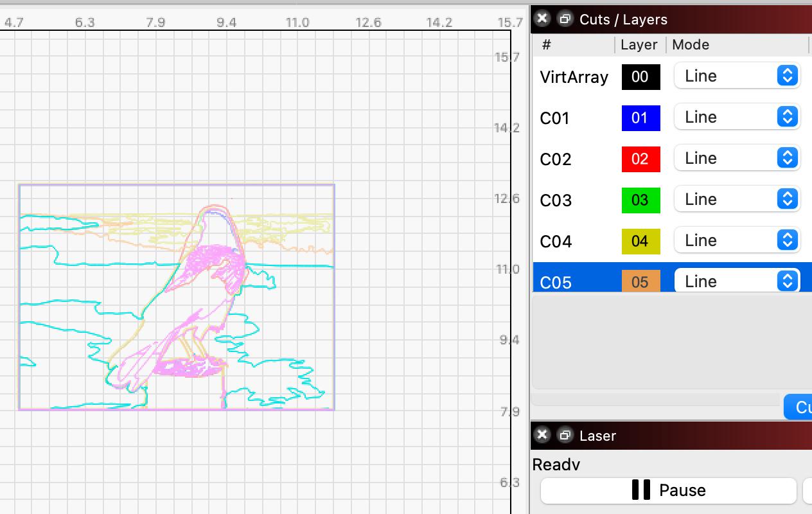The height and width of the screenshot is (514, 812).
Task: Click the black 00 layer color swatch
Action: coord(640,77)
